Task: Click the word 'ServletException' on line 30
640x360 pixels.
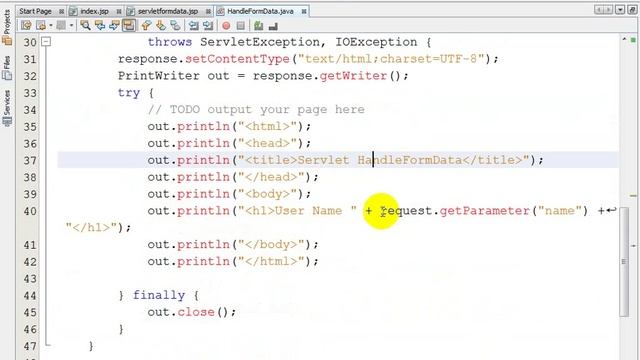Action: pyautogui.click(x=260, y=42)
